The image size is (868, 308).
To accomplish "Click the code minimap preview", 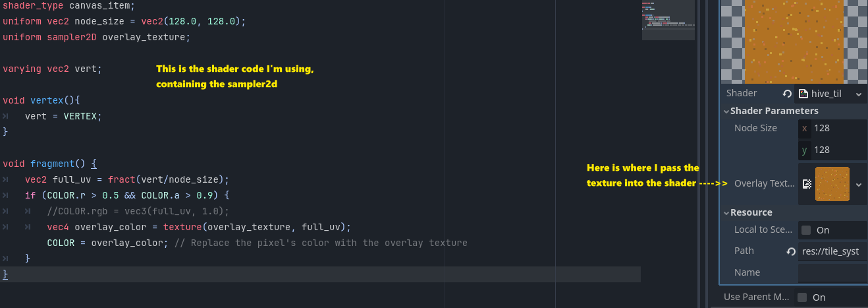I will tap(668, 20).
